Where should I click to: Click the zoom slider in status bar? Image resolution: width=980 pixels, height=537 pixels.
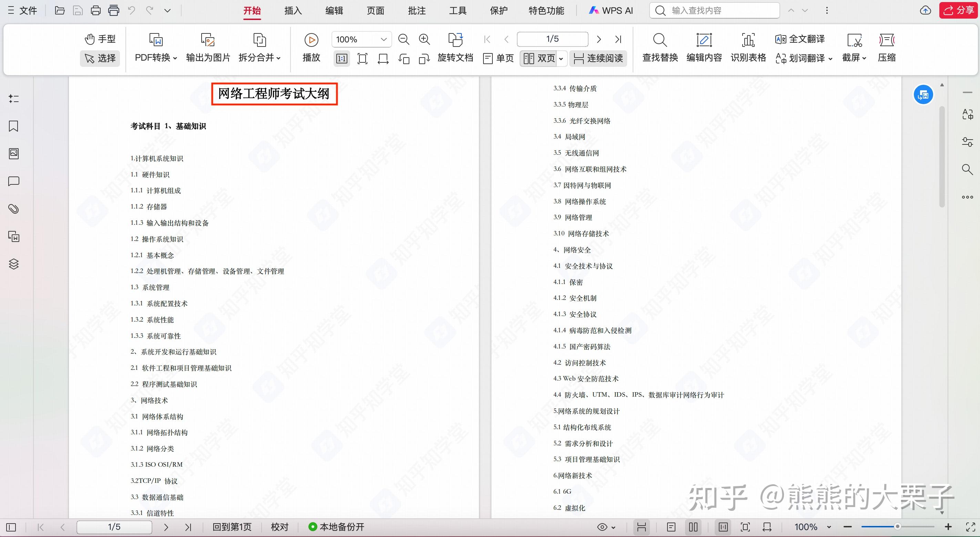(897, 527)
